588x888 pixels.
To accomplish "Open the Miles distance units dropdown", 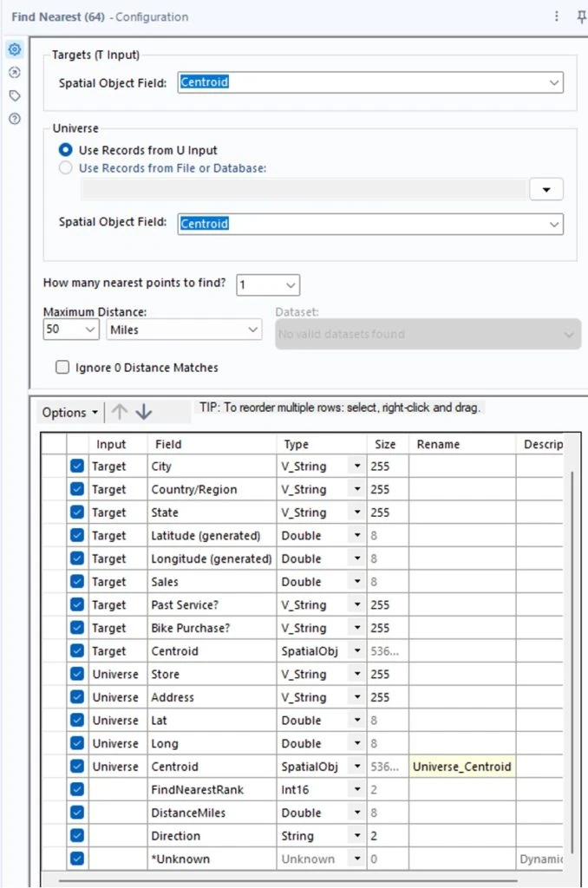I will point(252,330).
